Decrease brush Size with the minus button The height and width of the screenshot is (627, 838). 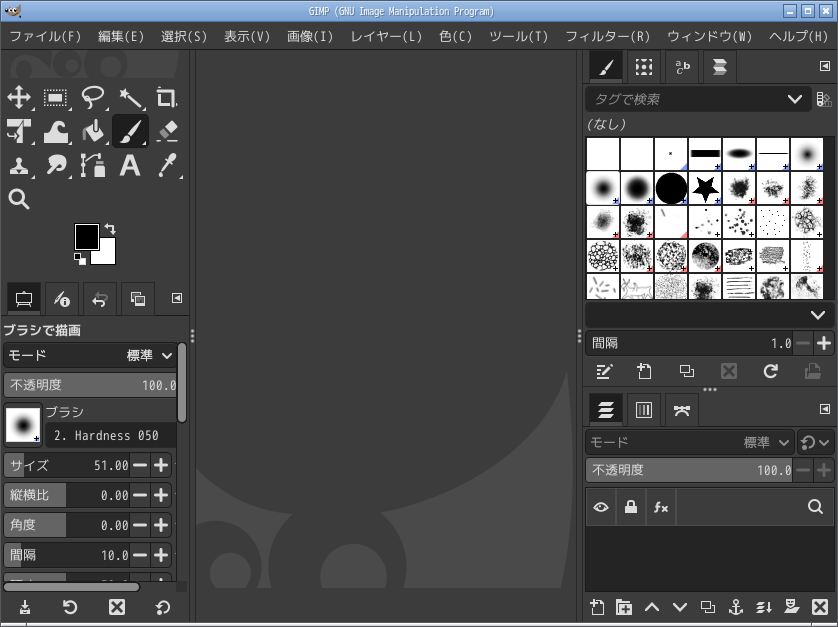pyautogui.click(x=140, y=466)
